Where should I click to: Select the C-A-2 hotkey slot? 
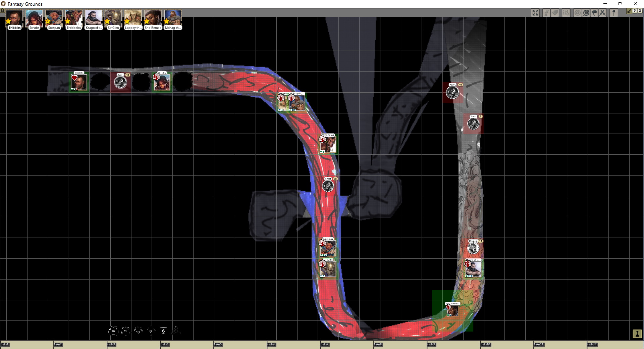80,345
